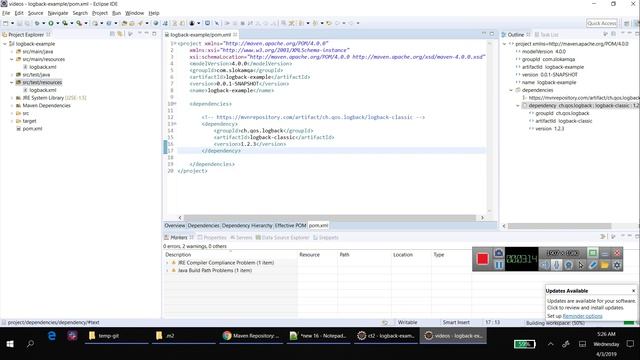Open recorder settings gear icon
Screen dimensions: 640x360
tap(617, 265)
